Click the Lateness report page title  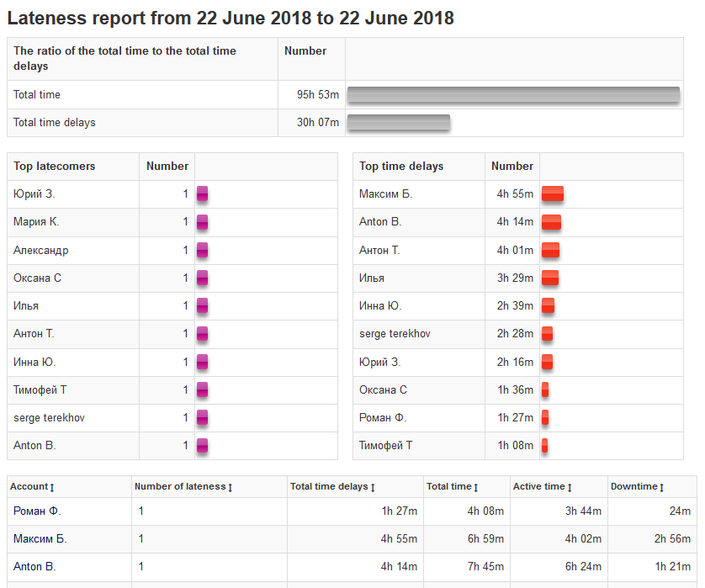[231, 18]
